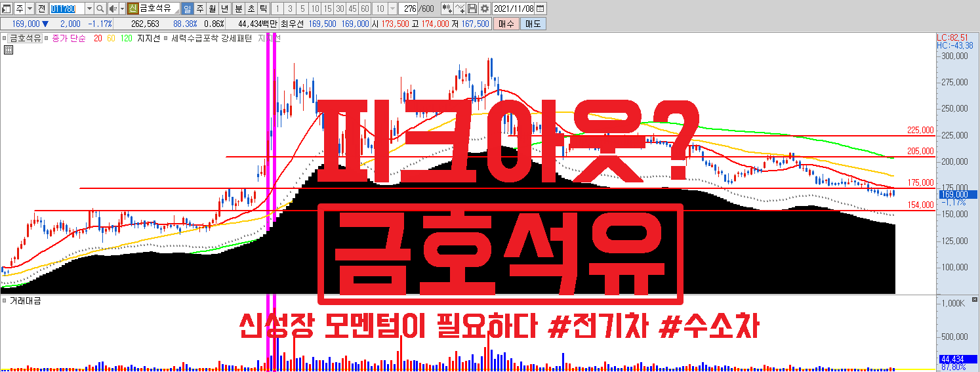Open the calendar date picker icon
Image resolution: width=980 pixels, height=372 pixels.
[540, 9]
